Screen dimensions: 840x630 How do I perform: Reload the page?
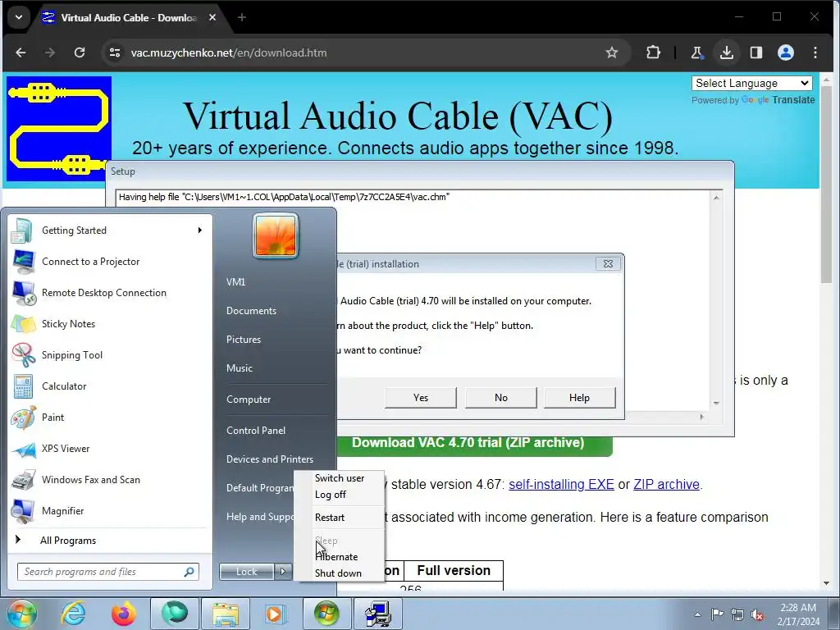80,52
